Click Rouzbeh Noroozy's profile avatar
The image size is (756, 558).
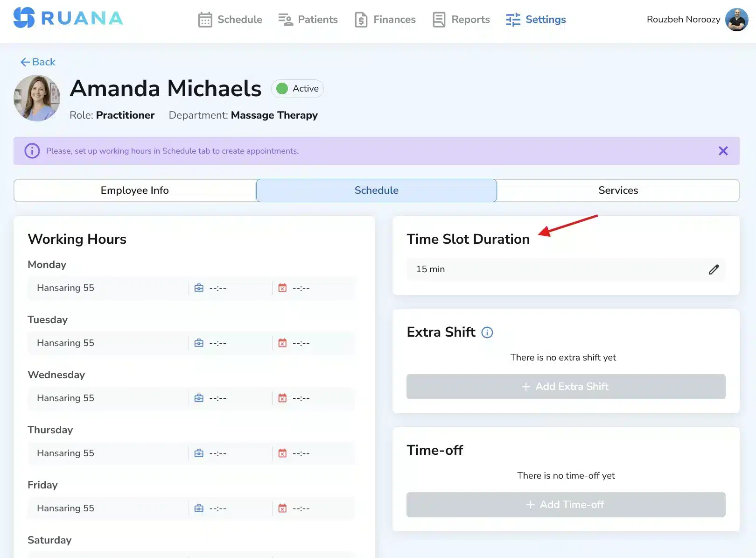[x=736, y=19]
